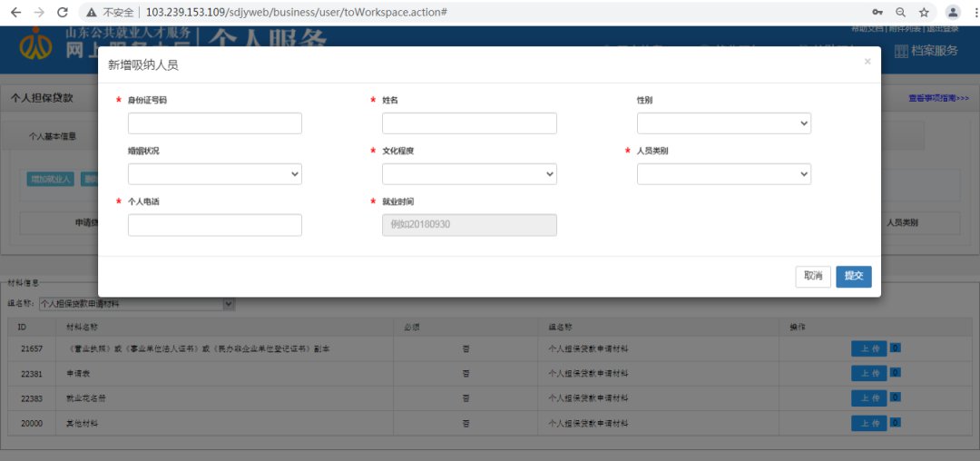The height and width of the screenshot is (461, 980).
Task: Click the 个人电话 input box
Action: [214, 225]
